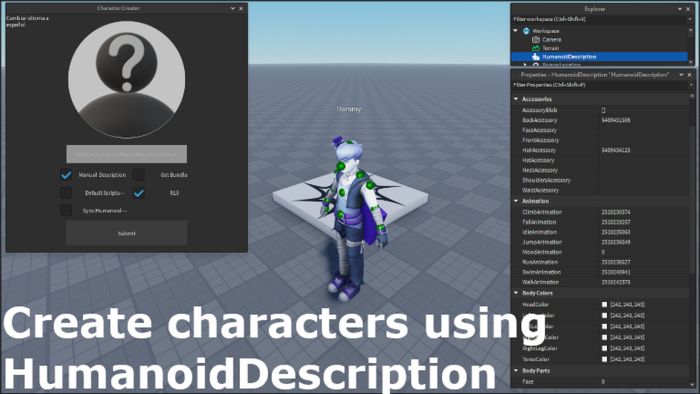Uncheck the Manual Description checkbox
Viewport: 700px width, 394px height.
click(x=66, y=175)
